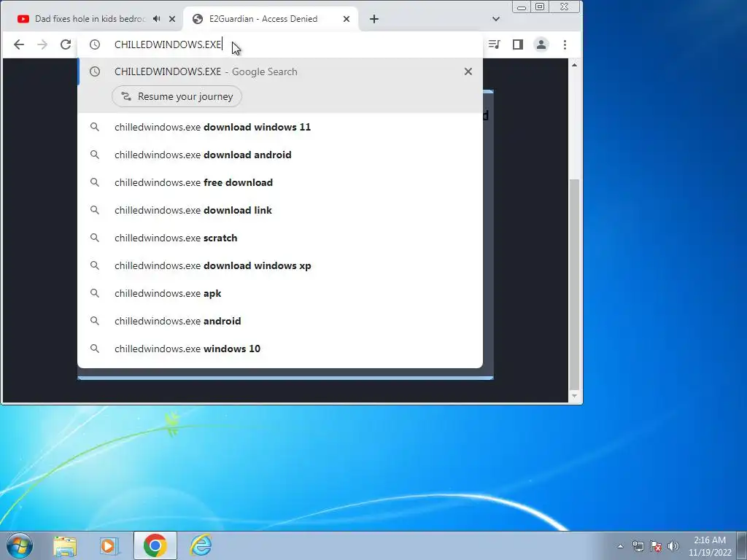This screenshot has height=560, width=747.
Task: Pick the 'chilledwindows.exe apk' suggestion
Action: click(280, 293)
